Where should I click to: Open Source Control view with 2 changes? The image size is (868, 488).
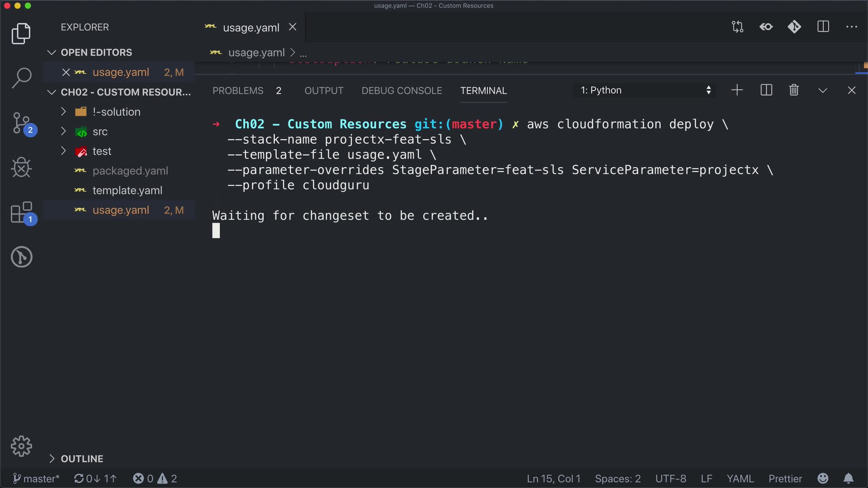(21, 123)
